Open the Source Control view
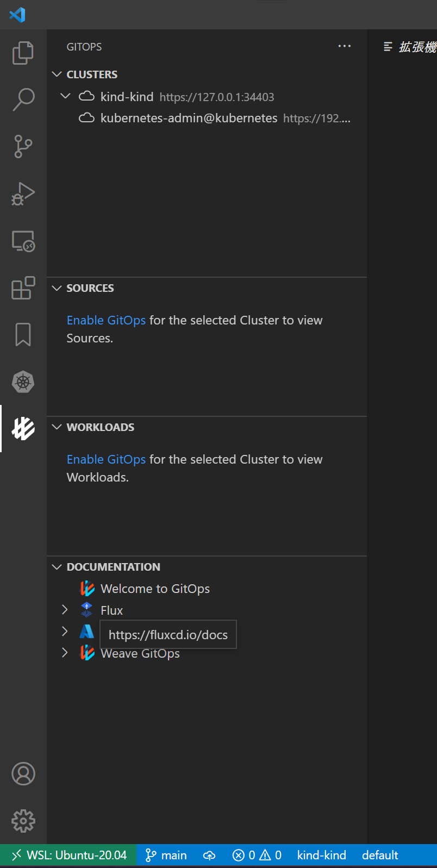The width and height of the screenshot is (437, 868). point(23,147)
